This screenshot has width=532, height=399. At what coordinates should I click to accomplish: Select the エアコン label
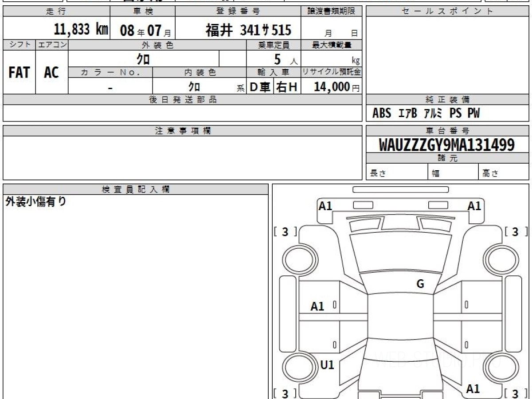click(x=52, y=45)
